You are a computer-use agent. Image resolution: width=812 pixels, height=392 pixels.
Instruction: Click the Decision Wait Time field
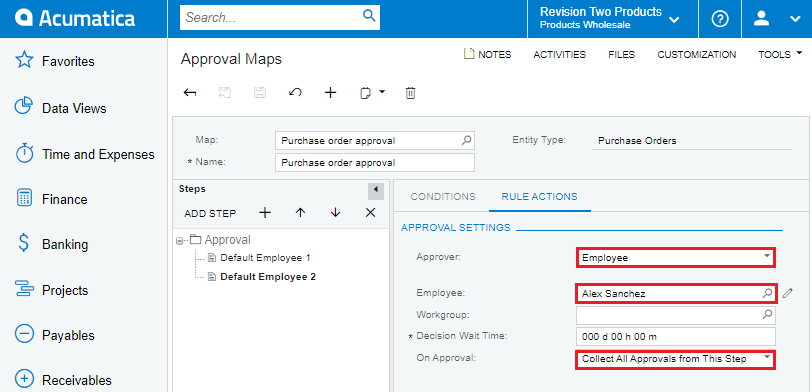pos(676,337)
